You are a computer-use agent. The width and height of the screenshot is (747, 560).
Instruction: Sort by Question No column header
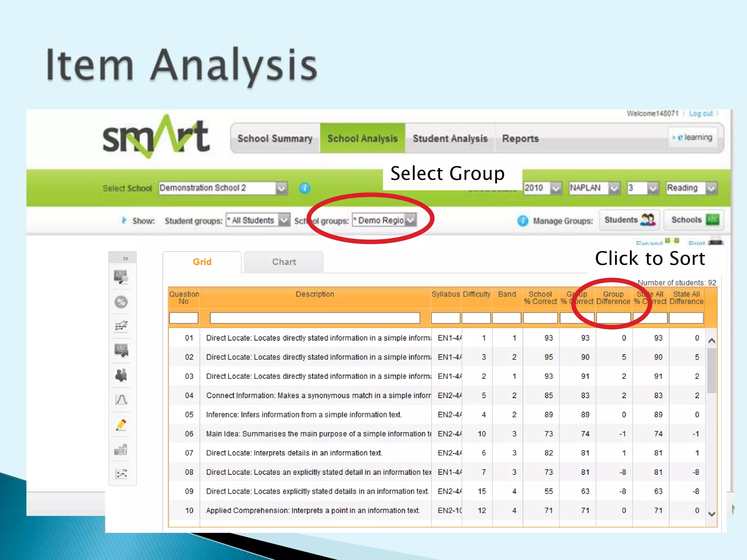(x=184, y=297)
